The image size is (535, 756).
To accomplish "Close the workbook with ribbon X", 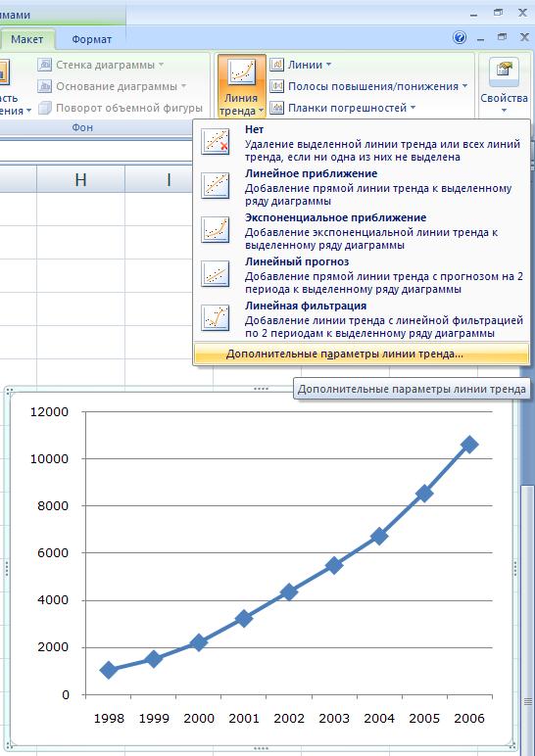I will [x=524, y=37].
